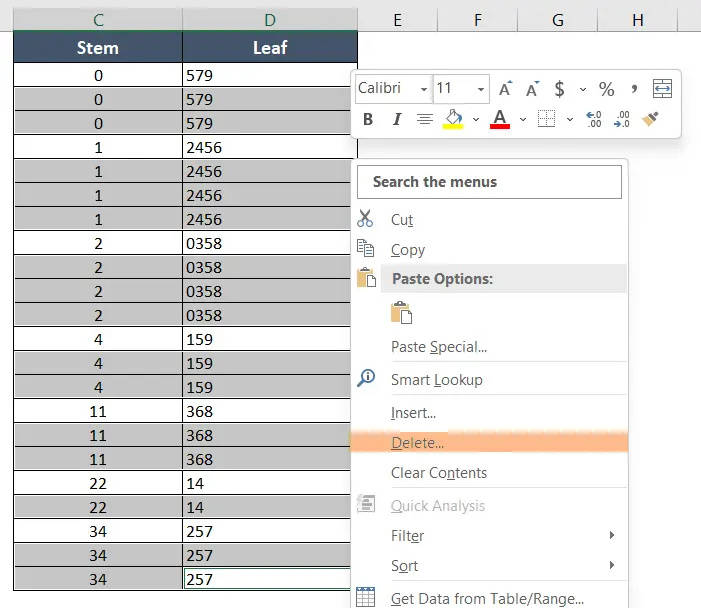The image size is (701, 608).
Task: Click the Copy pages icon
Action: coord(365,248)
